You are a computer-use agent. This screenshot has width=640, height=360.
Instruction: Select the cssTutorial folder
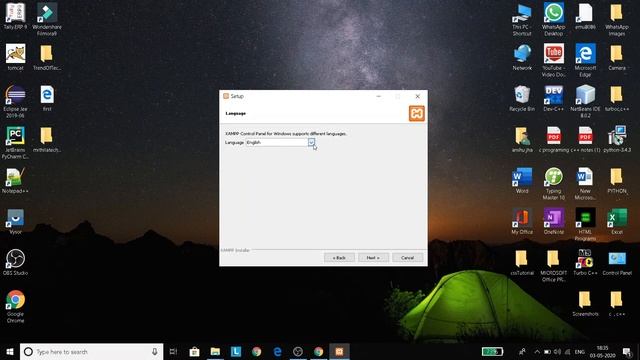pyautogui.click(x=522, y=262)
